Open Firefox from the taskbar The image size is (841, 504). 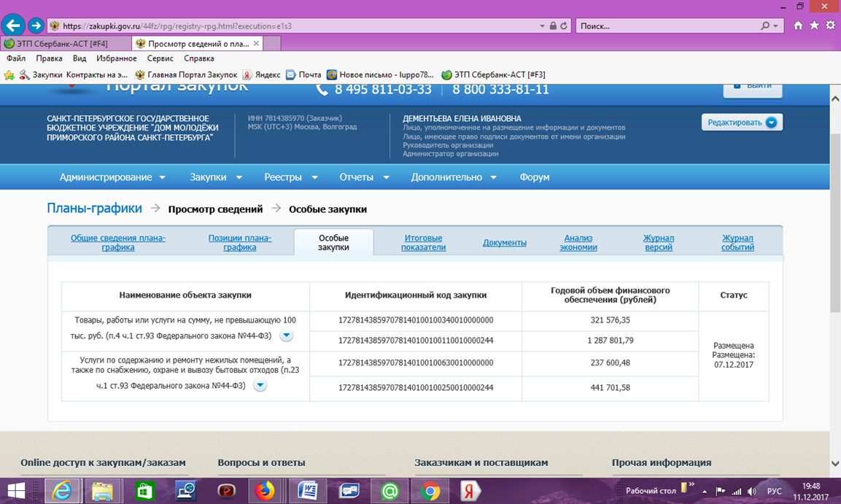click(x=263, y=491)
